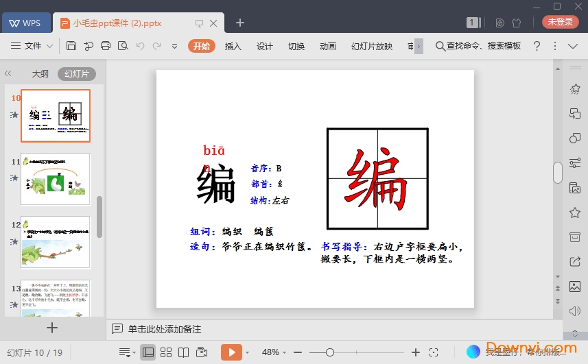Expand slideshow play options arrow

(247, 352)
